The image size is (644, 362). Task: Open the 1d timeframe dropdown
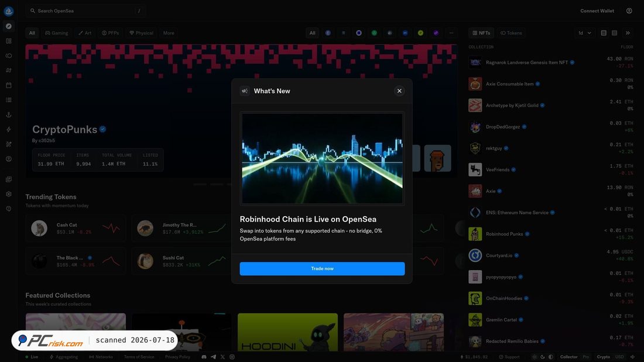pyautogui.click(x=585, y=33)
